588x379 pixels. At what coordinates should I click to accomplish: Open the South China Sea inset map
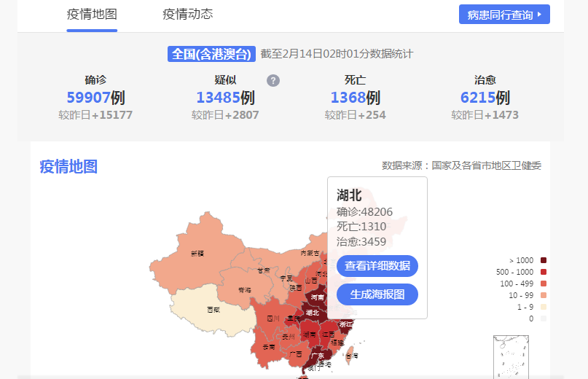[510, 357]
